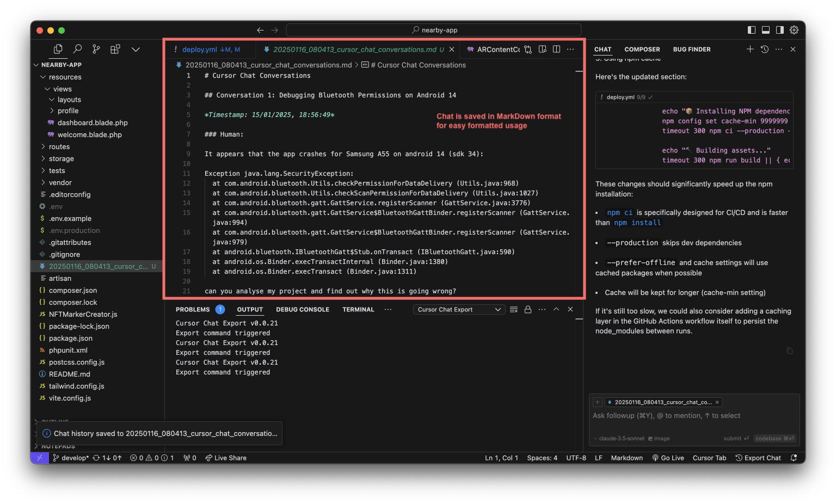
Task: Close the chat panel
Action: pos(793,49)
